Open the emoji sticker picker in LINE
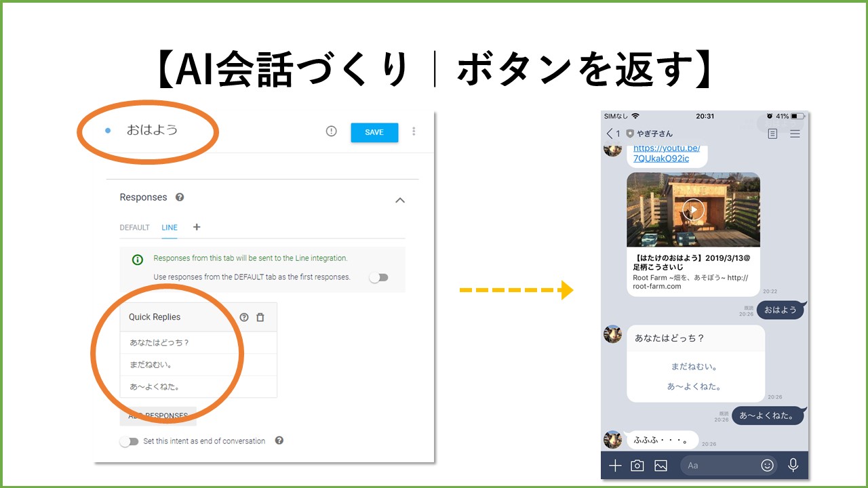Viewport: 868px width, 488px height. [767, 466]
